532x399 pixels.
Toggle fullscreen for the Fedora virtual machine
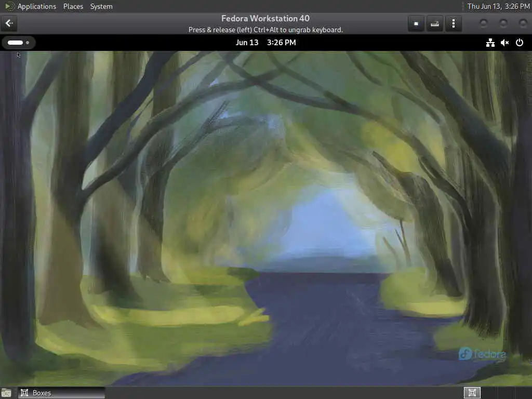click(416, 24)
